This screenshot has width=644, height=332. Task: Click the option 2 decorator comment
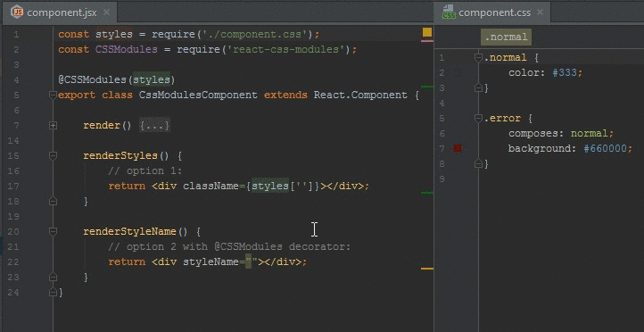point(229,247)
